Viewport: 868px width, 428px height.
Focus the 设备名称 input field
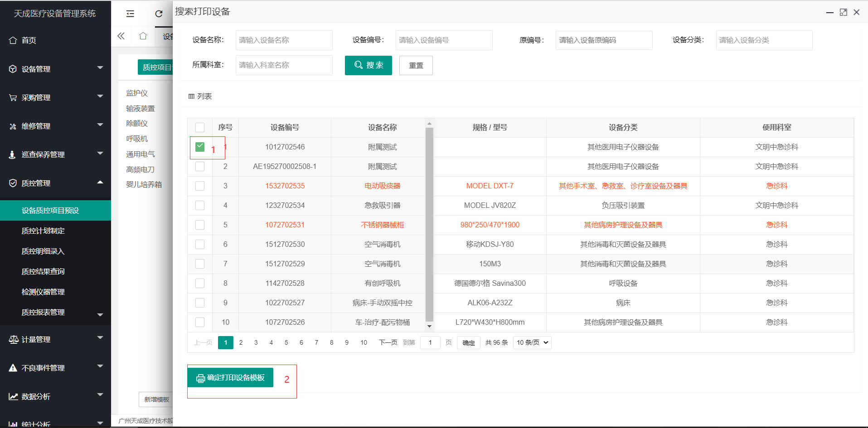pyautogui.click(x=284, y=40)
